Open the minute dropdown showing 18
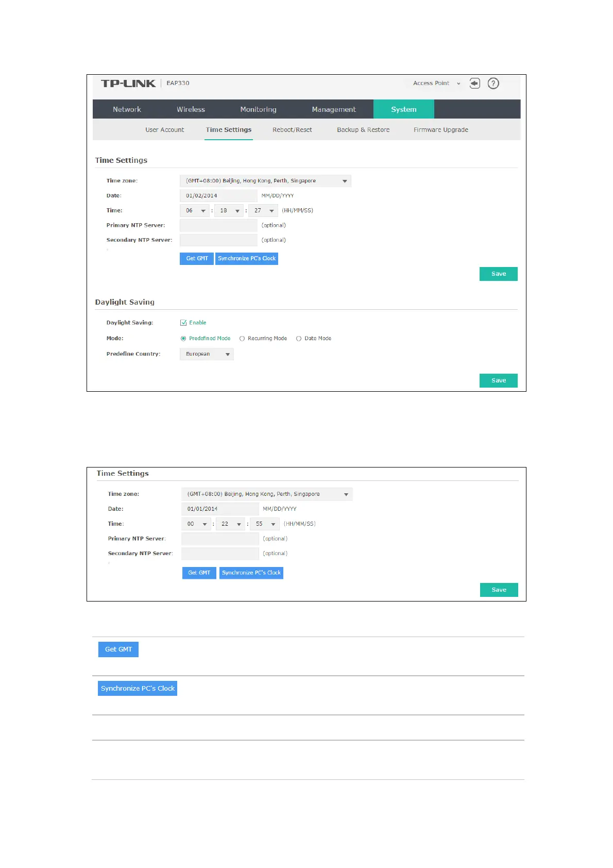Image resolution: width=613 pixels, height=868 pixels. tap(229, 211)
